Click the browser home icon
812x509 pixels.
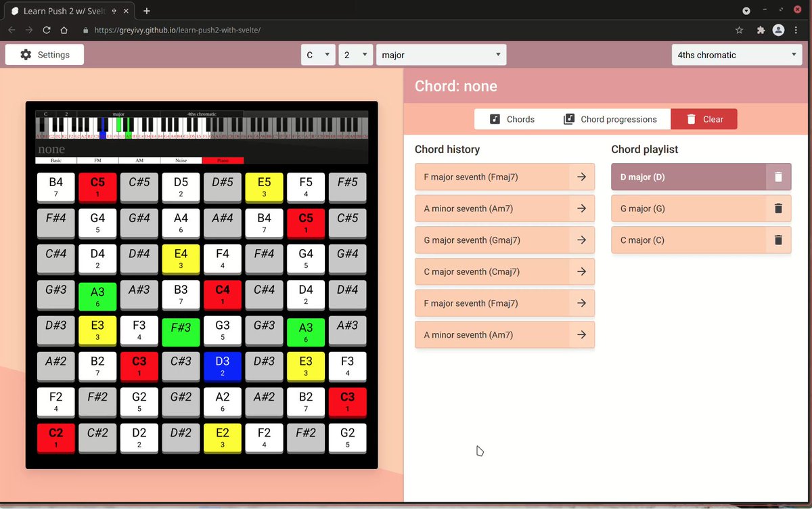[x=64, y=30]
